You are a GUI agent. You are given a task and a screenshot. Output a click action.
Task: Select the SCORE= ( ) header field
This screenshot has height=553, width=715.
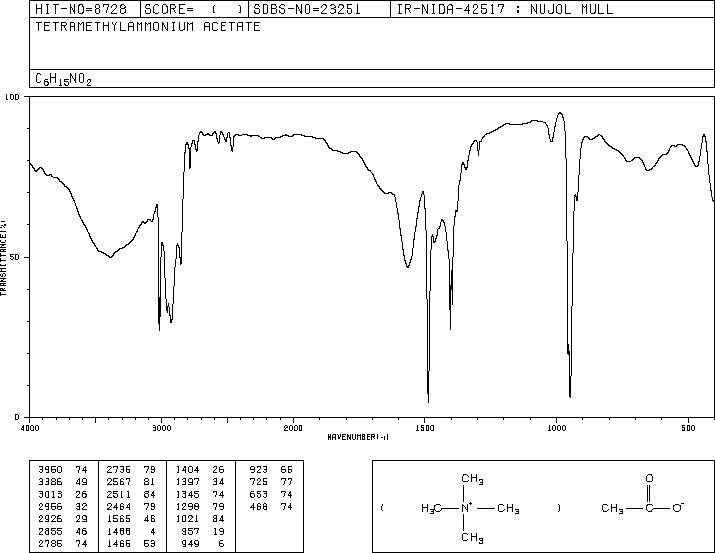[194, 9]
